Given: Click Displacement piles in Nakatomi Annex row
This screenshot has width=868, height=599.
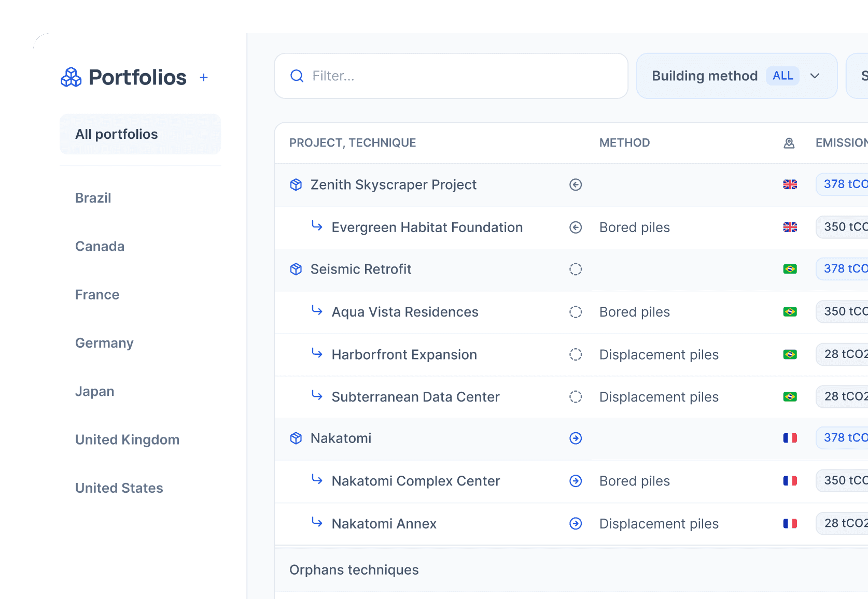Looking at the screenshot, I should 659,524.
